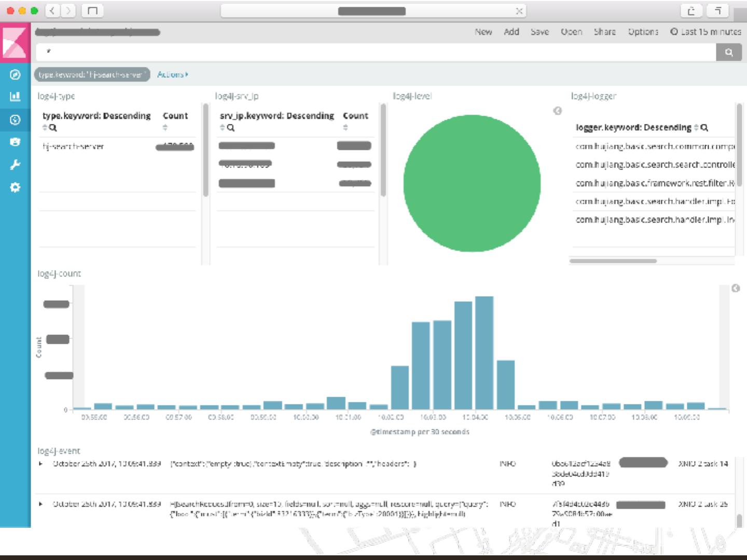
Task: Toggle the type.keyword hj-search-server filter pill
Action: pos(92,75)
